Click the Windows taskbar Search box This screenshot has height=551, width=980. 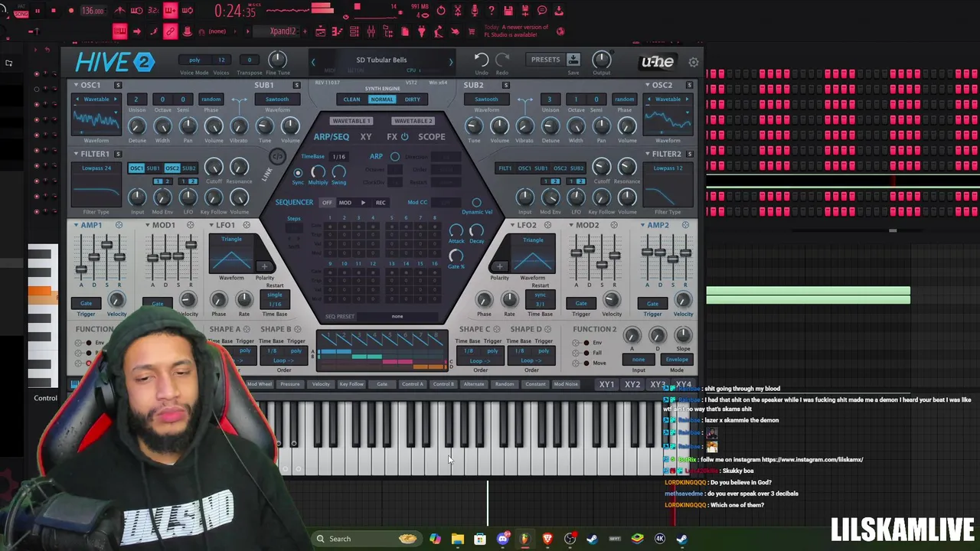366,539
